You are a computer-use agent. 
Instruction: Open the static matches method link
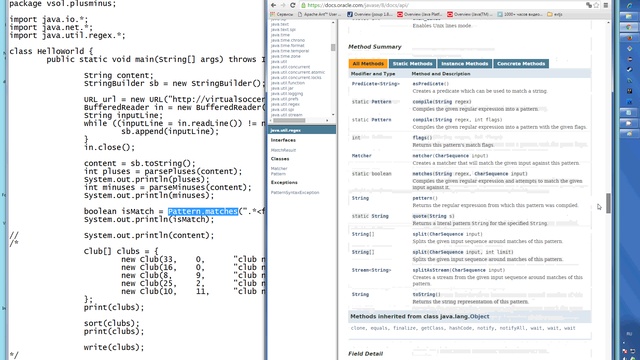click(422, 173)
